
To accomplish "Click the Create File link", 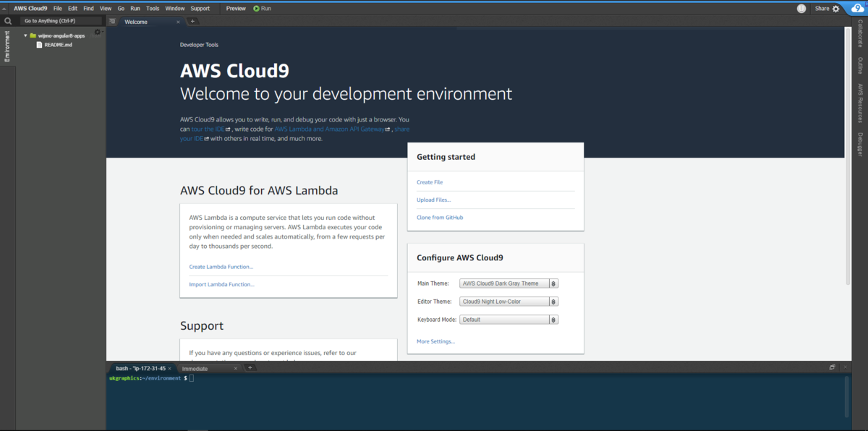I will tap(430, 182).
